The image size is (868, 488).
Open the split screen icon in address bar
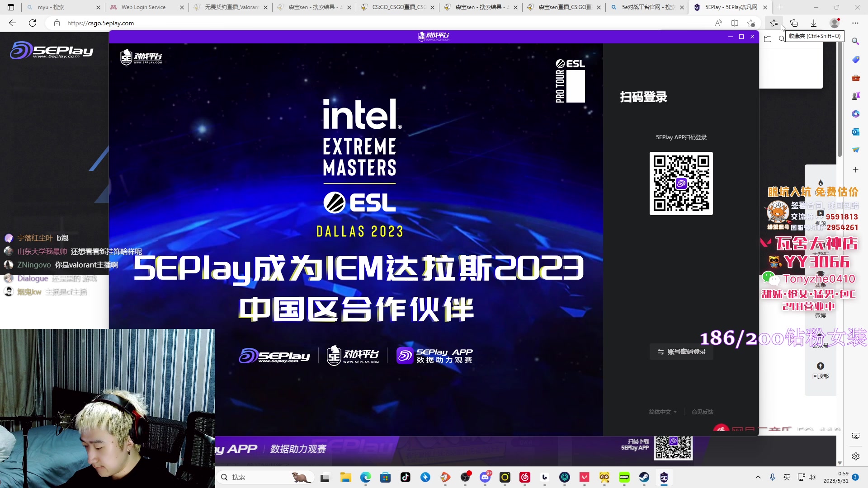coord(735,23)
